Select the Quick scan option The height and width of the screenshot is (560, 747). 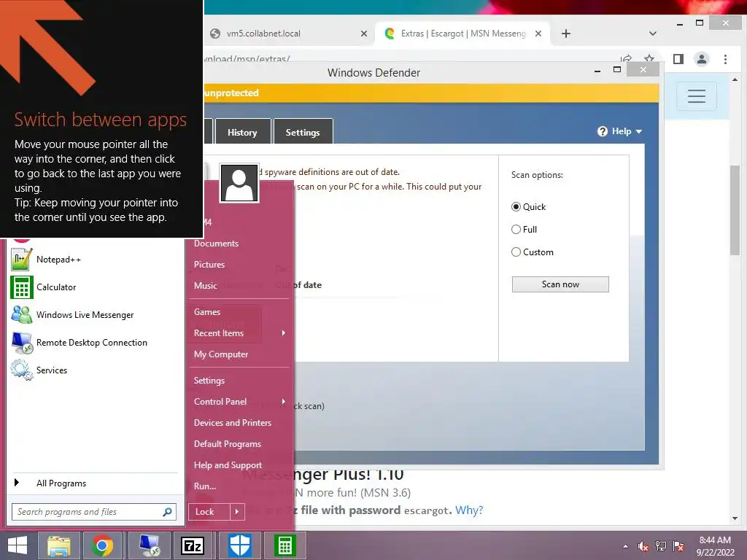516,206
